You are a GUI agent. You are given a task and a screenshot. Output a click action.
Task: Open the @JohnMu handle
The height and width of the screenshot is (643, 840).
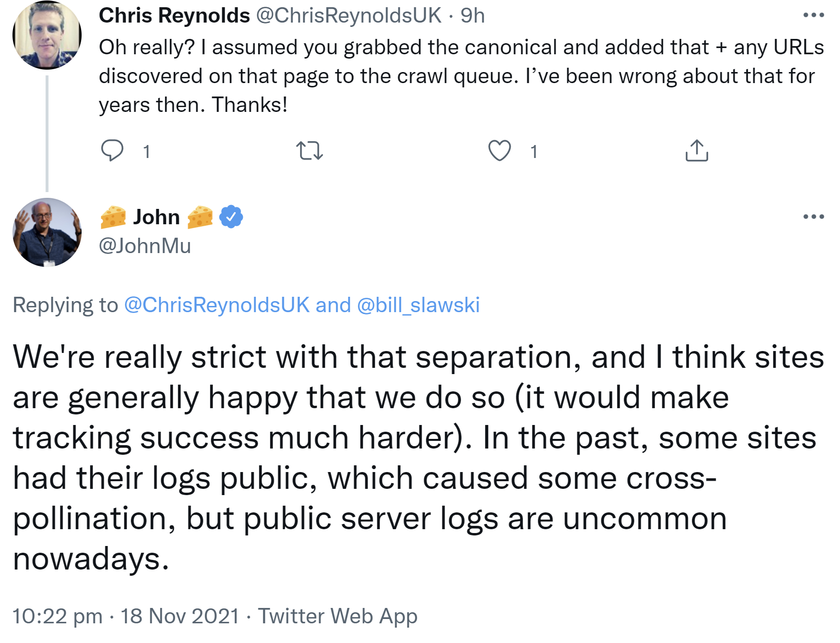(145, 246)
